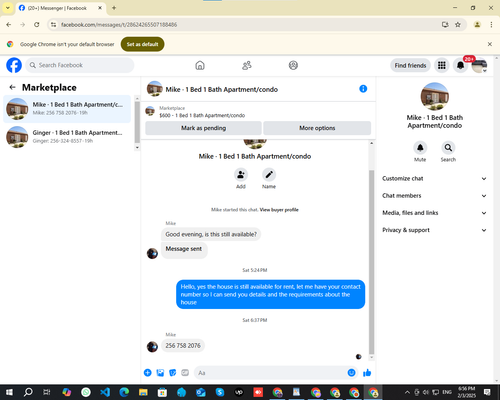Screen dimensions: 500x400
Task: Open File Explorer from the taskbar
Action: (x=143, y=392)
